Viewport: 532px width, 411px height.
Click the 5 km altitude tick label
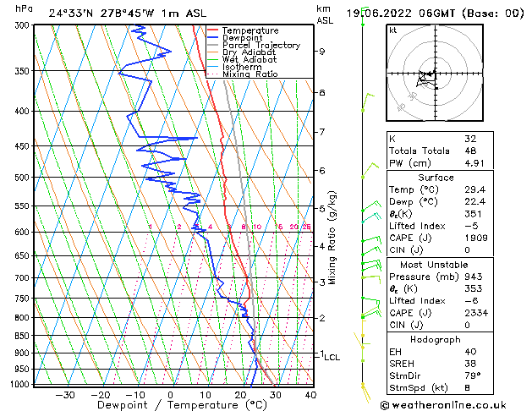[321, 209]
